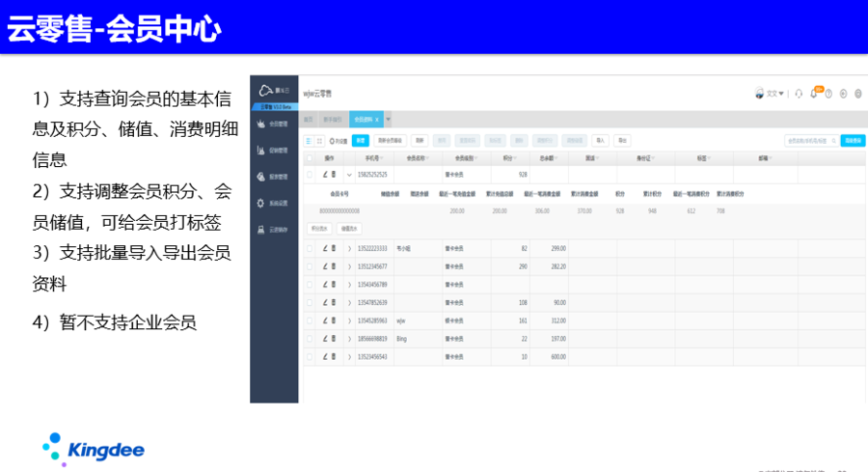Open the help question mark icon
This screenshot has width=868, height=472.
pos(828,94)
